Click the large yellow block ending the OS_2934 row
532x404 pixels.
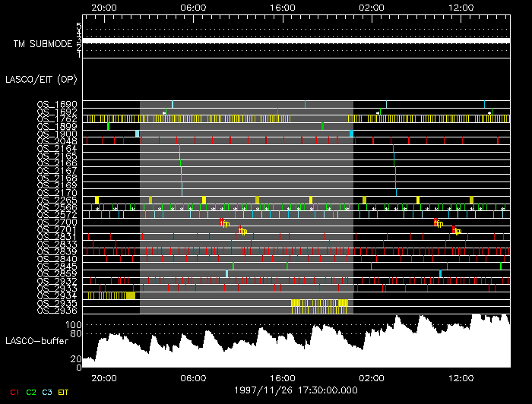[131, 296]
